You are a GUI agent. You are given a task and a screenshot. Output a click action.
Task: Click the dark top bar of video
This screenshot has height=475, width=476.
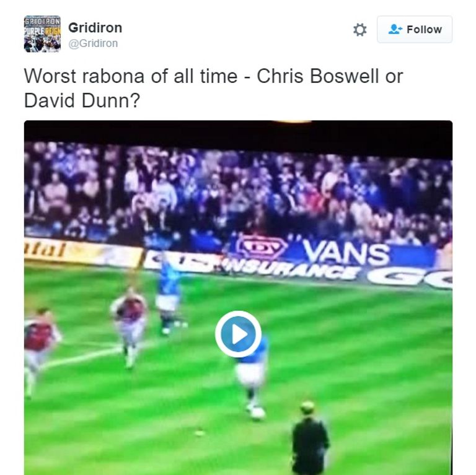pyautogui.click(x=238, y=131)
